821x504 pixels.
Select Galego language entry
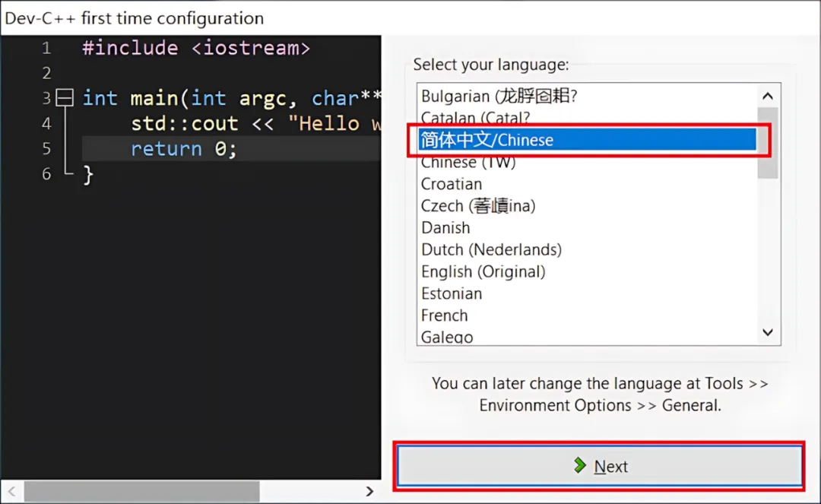coord(588,337)
